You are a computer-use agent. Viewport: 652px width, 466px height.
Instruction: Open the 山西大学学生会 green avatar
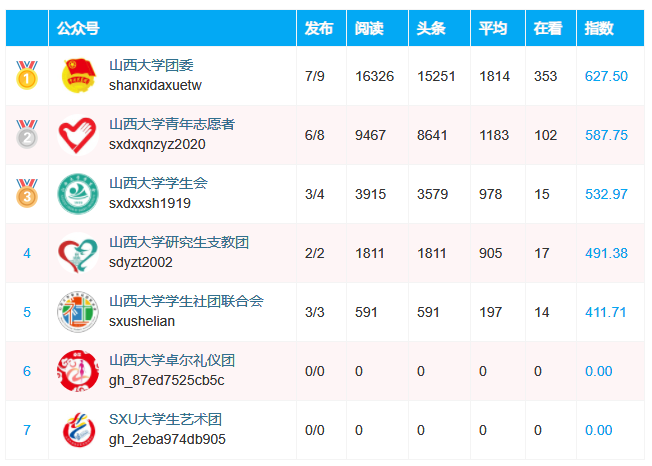78,194
